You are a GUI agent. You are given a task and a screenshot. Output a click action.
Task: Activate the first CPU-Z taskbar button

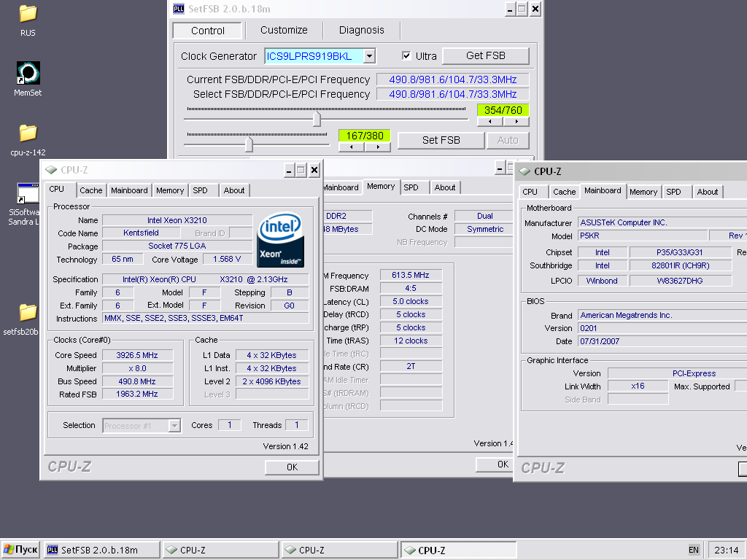(220, 550)
